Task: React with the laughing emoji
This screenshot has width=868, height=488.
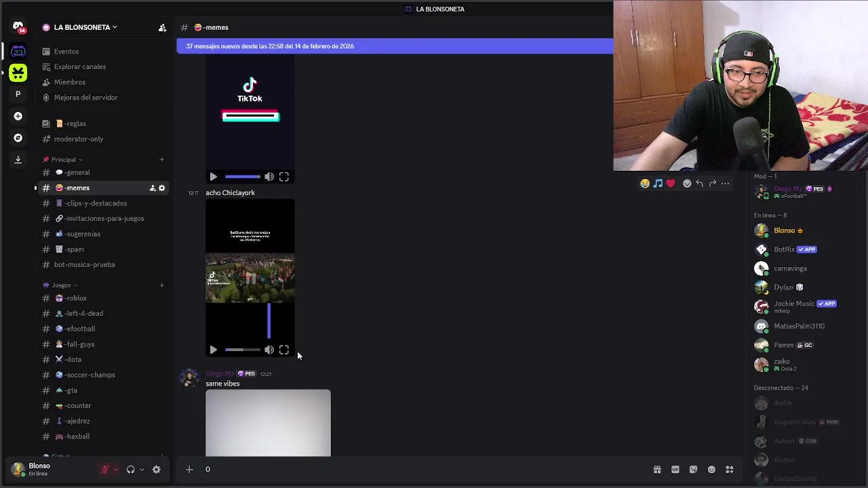Action: (x=645, y=184)
